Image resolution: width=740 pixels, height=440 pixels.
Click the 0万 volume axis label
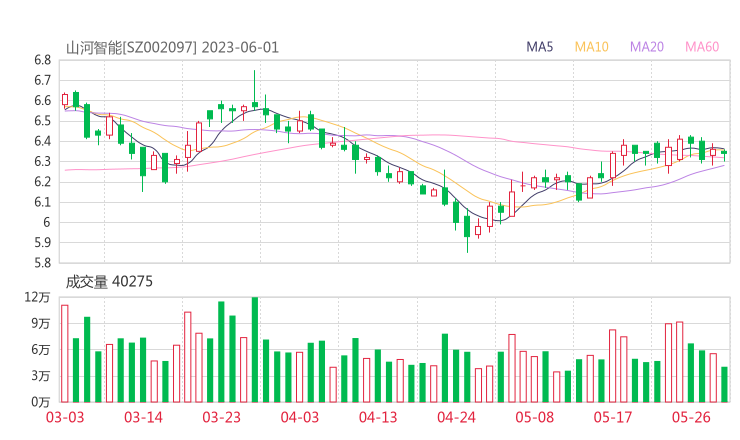[41, 402]
